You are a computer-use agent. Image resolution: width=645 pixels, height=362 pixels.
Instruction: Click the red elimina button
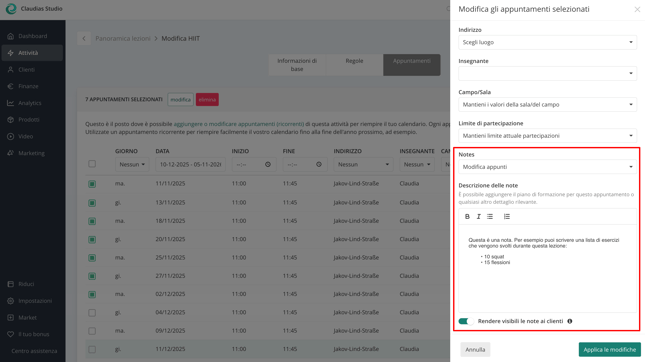207,100
